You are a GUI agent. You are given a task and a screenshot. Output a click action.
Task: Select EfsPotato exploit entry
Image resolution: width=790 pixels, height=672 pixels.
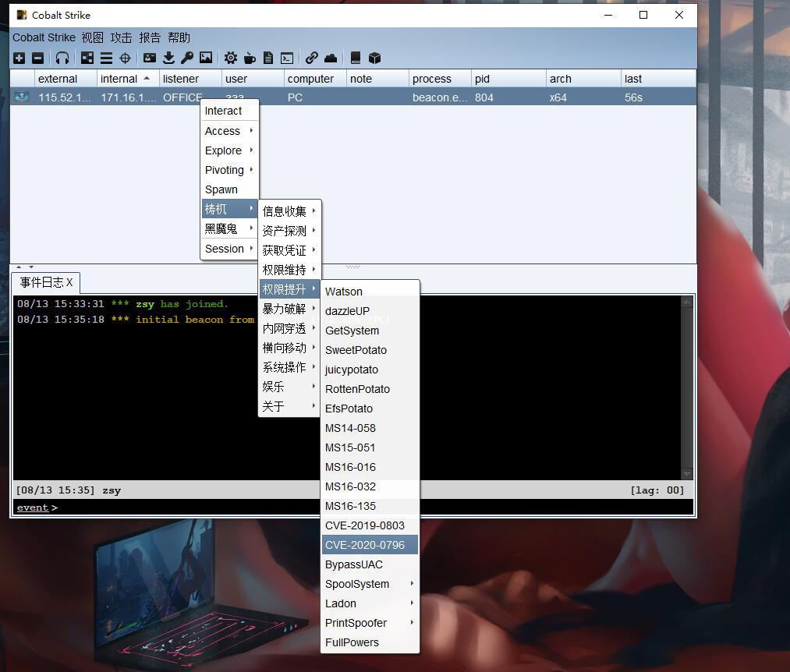pyautogui.click(x=370, y=409)
